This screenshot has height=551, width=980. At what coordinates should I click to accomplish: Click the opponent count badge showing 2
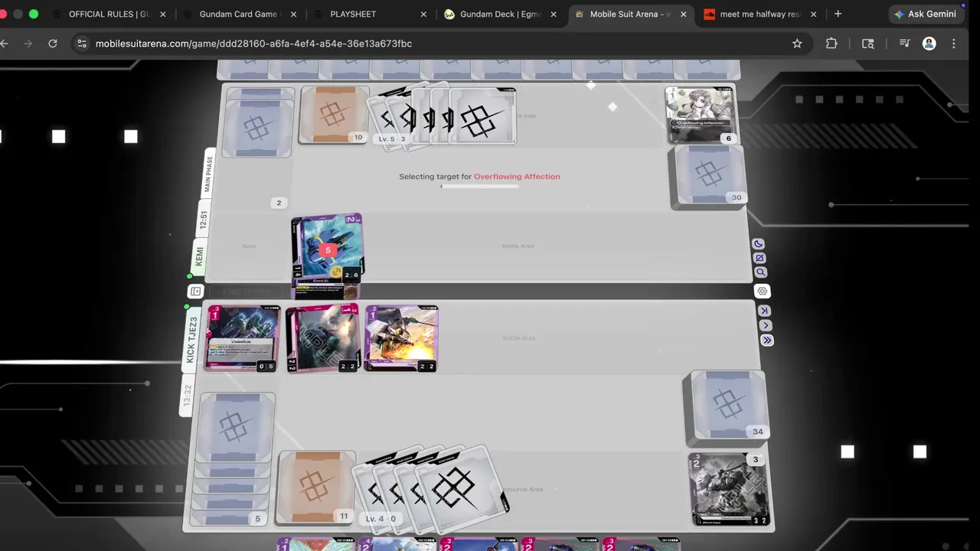coord(279,203)
